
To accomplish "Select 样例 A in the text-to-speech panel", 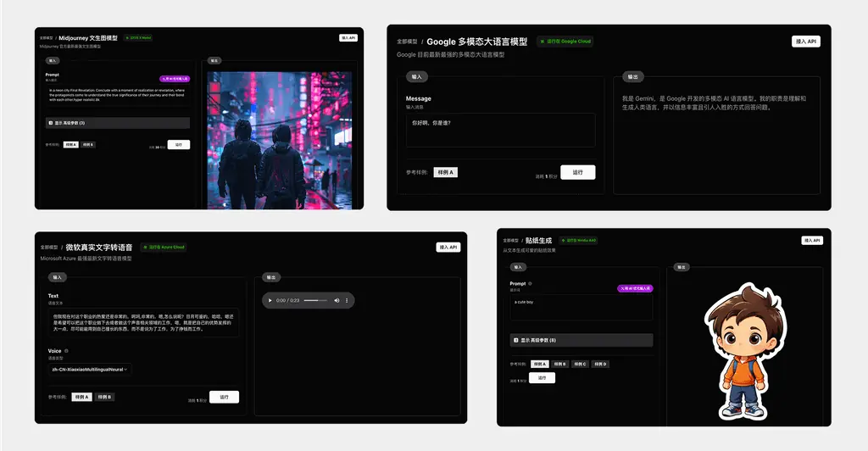I will (x=82, y=397).
